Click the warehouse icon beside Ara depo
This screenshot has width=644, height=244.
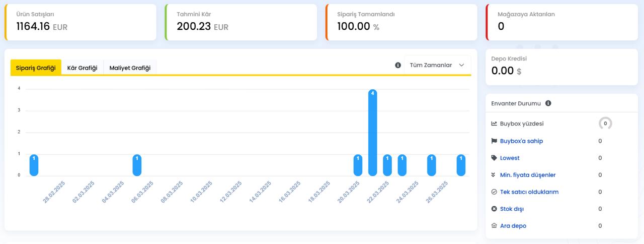pos(494,226)
